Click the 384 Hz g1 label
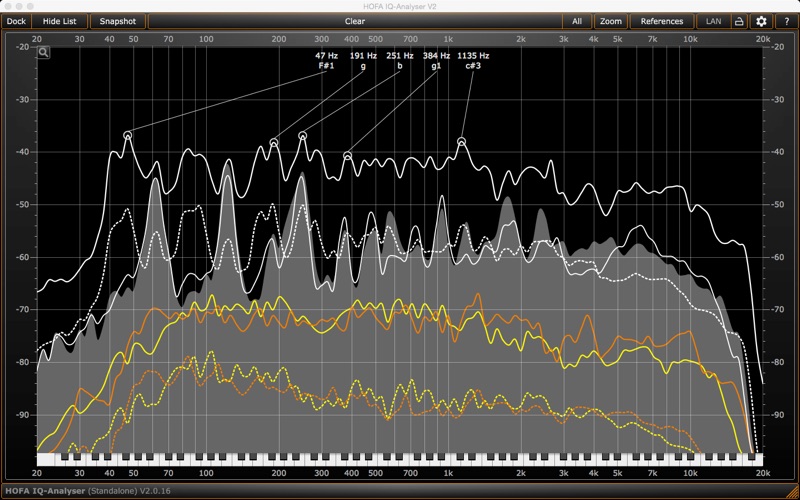This screenshot has width=800, height=500. (436, 60)
